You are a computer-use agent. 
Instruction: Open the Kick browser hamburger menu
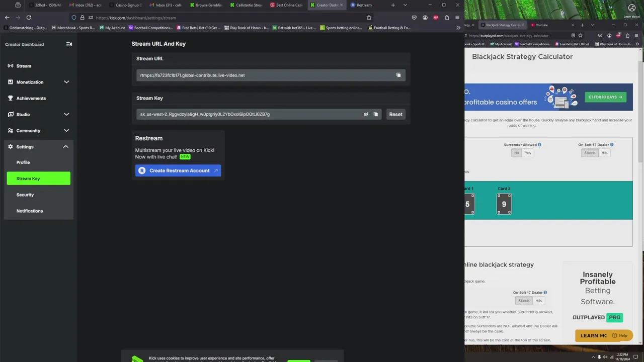pos(457,18)
